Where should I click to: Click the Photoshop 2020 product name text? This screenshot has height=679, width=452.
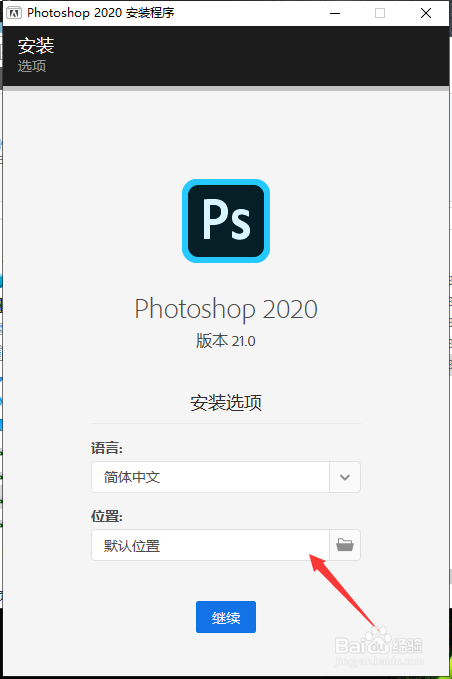click(226, 309)
